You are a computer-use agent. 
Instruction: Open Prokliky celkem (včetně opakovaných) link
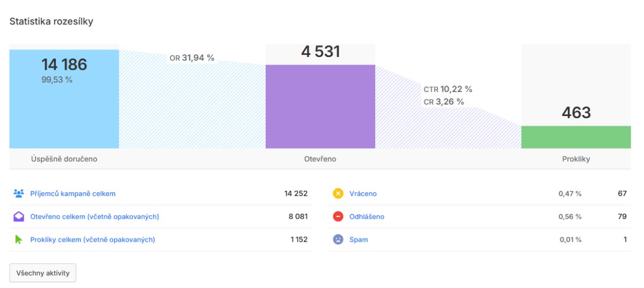pyautogui.click(x=92, y=240)
